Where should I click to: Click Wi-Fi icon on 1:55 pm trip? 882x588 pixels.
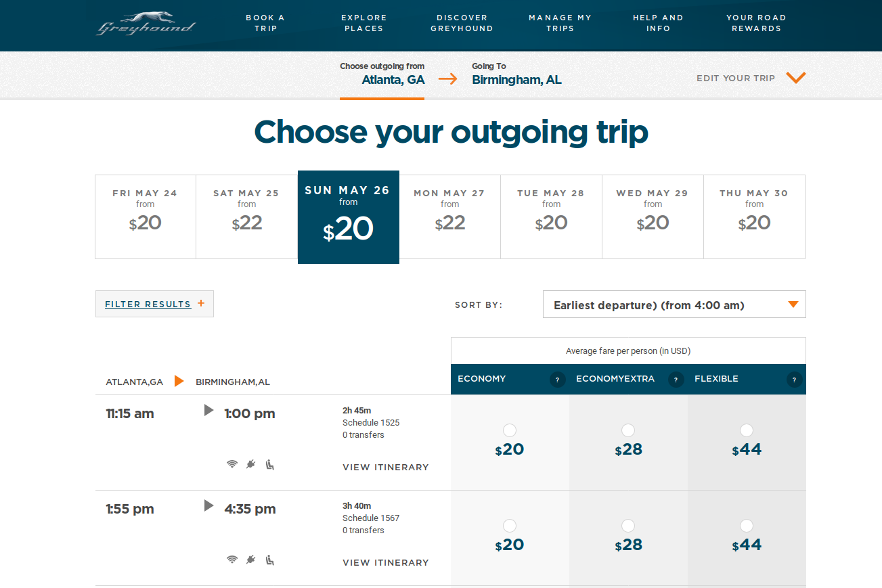coord(232,560)
